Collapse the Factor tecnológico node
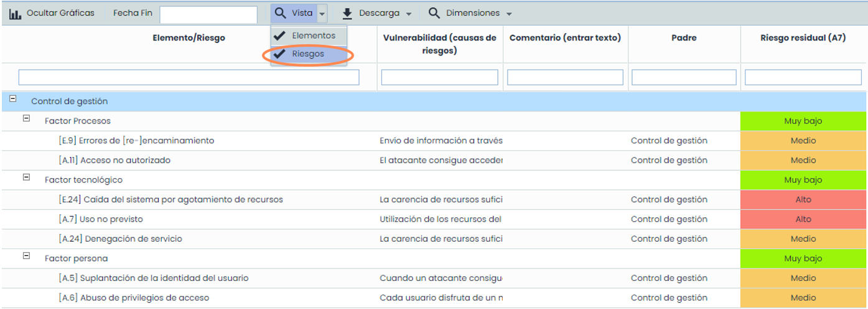 [26, 177]
